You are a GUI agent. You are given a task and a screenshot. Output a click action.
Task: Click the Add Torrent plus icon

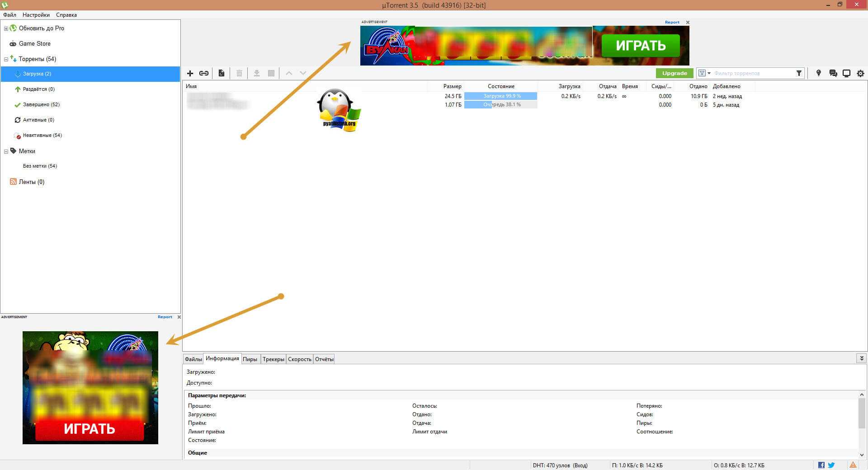[x=190, y=73]
